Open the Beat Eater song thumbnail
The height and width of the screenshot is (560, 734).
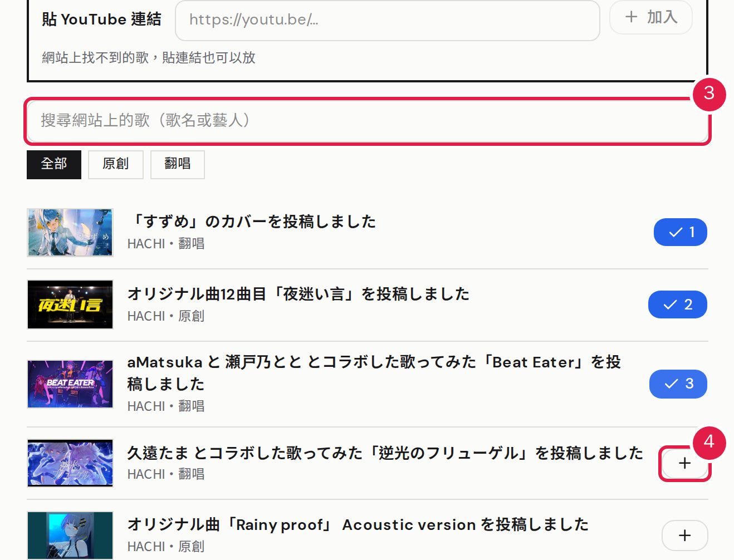tap(70, 384)
